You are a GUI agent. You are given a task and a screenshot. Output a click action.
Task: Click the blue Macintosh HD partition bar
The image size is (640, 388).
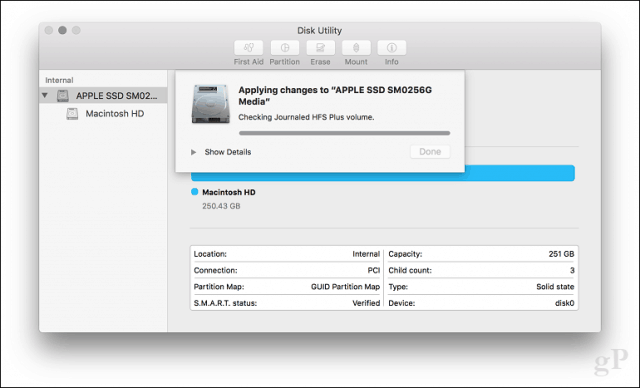point(383,176)
